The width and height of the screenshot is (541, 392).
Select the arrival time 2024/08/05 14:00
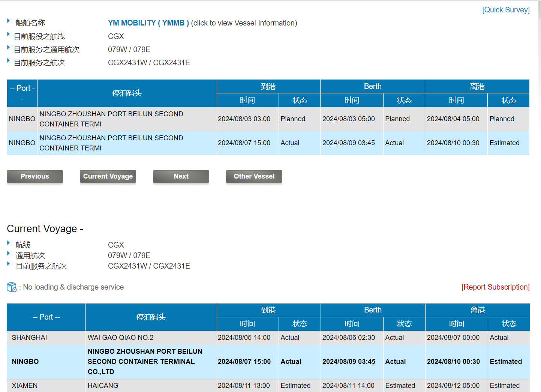click(x=244, y=338)
